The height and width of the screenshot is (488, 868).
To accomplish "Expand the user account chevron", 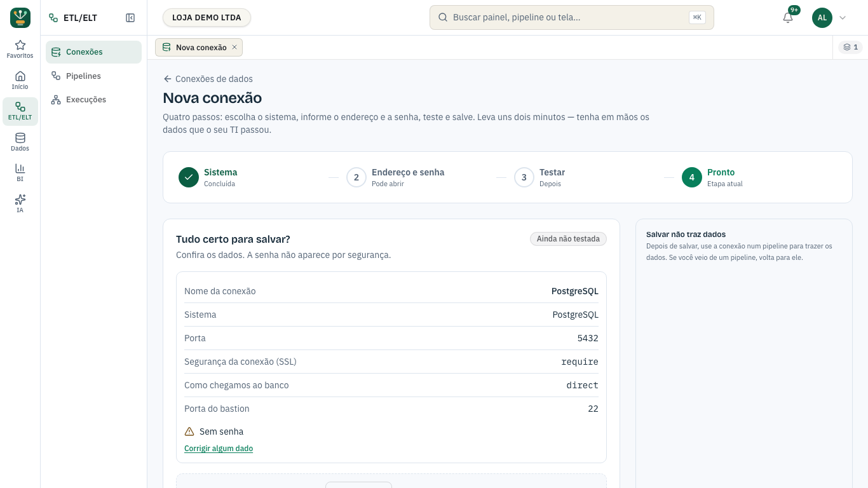I will [843, 18].
